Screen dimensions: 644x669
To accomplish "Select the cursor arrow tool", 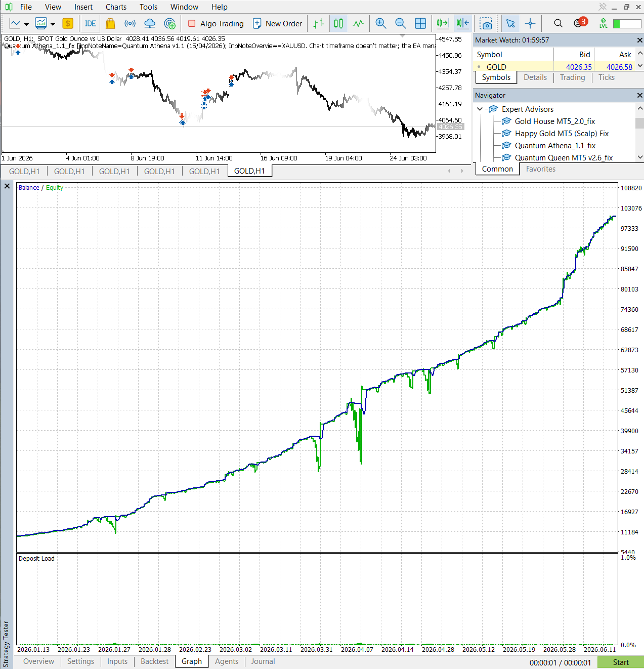I will (x=510, y=23).
